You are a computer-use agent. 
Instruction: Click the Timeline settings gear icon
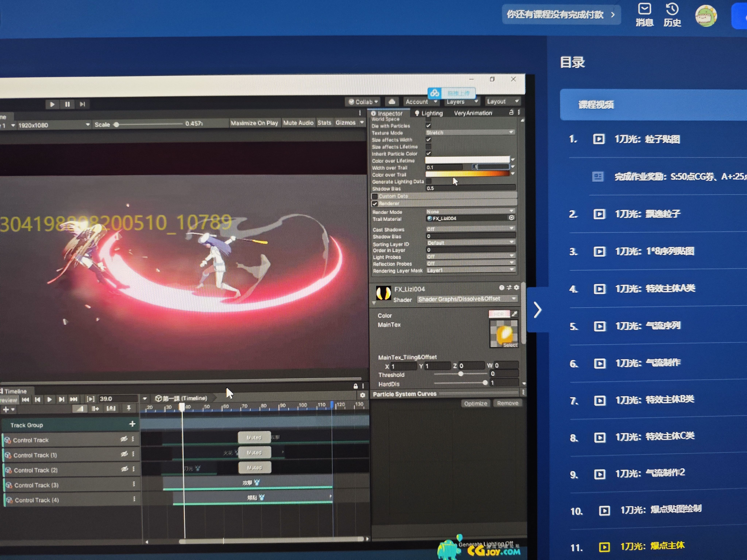363,395
